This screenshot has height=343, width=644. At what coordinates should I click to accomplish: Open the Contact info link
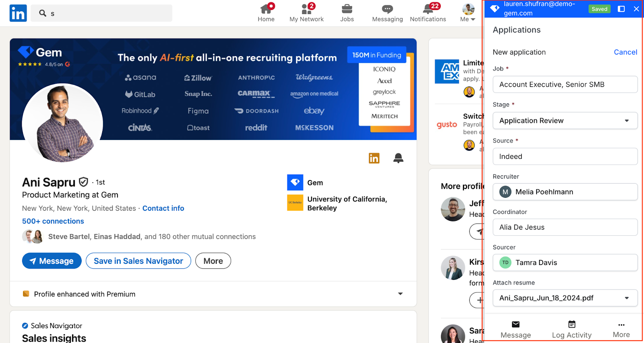163,208
